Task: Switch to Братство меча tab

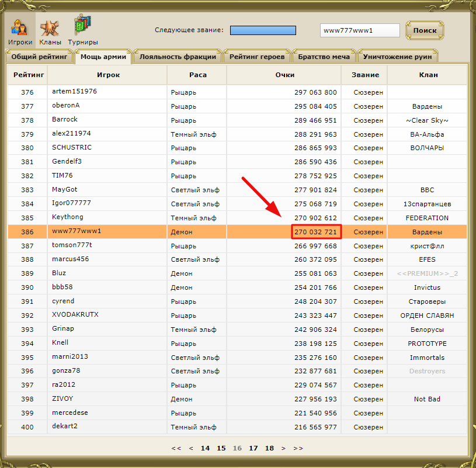Action: [x=324, y=57]
